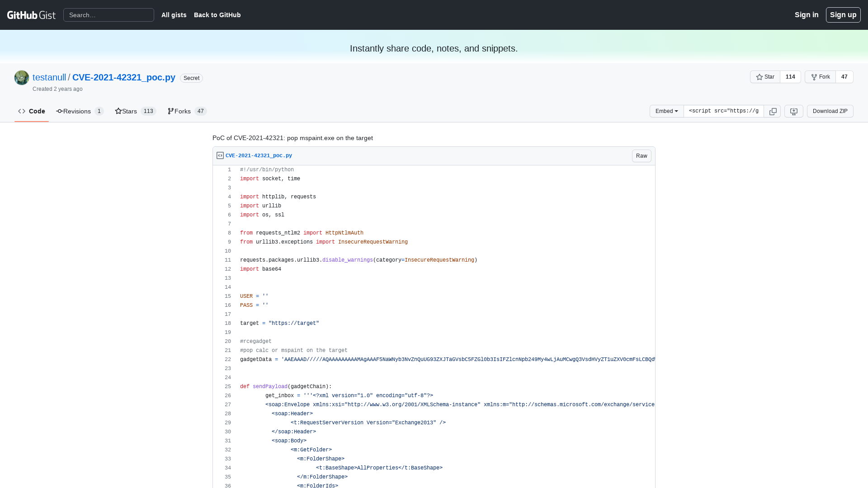
Task: Click the AllProperties BaseShape line
Action: pos(379,468)
